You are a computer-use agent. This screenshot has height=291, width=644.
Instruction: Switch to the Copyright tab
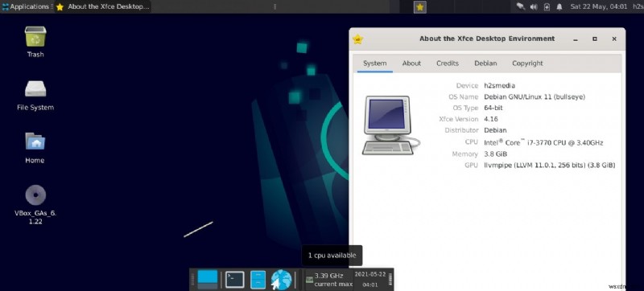pyautogui.click(x=527, y=64)
